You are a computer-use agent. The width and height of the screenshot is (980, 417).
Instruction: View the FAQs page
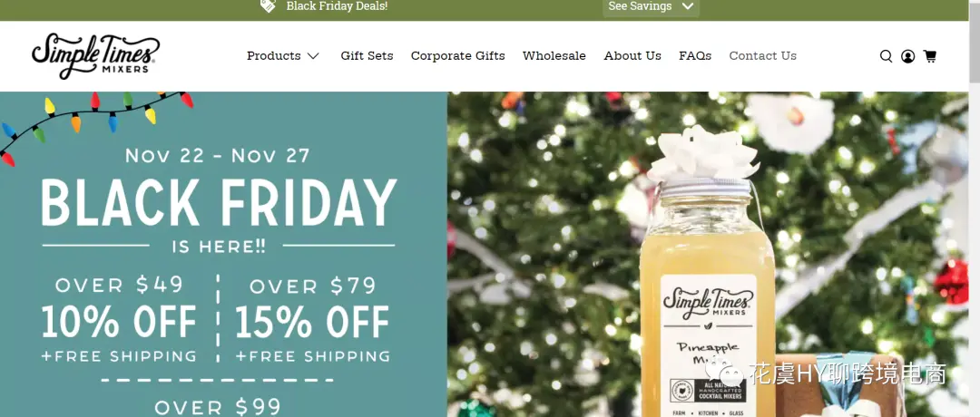pyautogui.click(x=695, y=55)
